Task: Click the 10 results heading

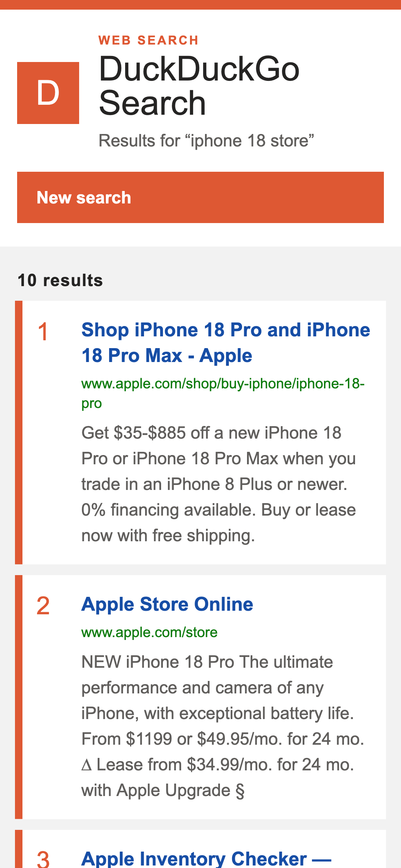Action: click(x=60, y=280)
